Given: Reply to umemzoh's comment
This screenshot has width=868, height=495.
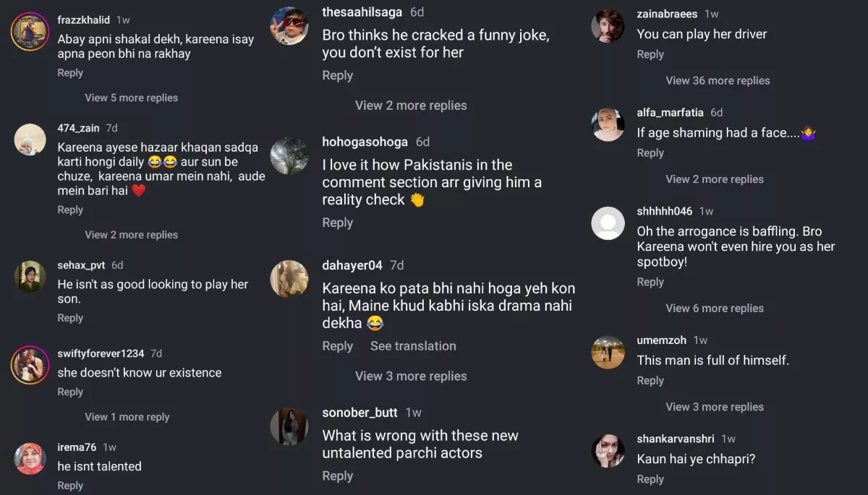Looking at the screenshot, I should (x=650, y=381).
